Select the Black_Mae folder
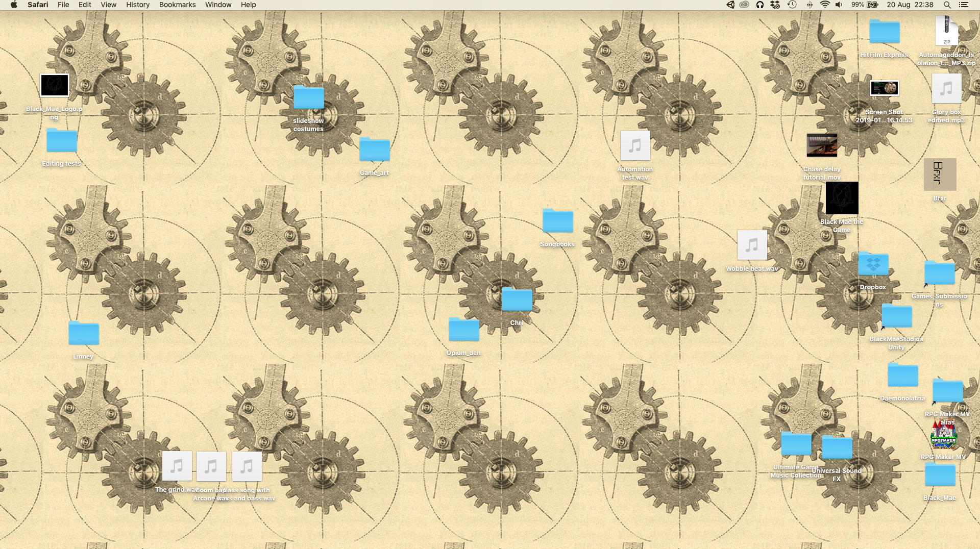This screenshot has width=980, height=549. (x=940, y=475)
